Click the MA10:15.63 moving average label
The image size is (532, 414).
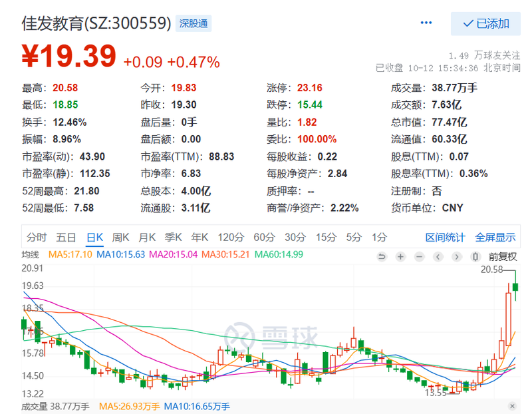point(121,254)
